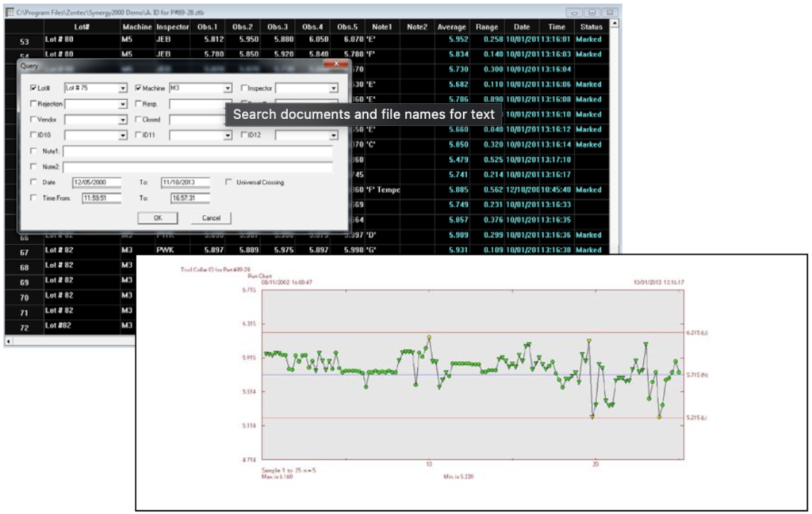Screen dimensions: 812x514
Task: Click the Note2 text field in Query dialog
Action: point(197,167)
